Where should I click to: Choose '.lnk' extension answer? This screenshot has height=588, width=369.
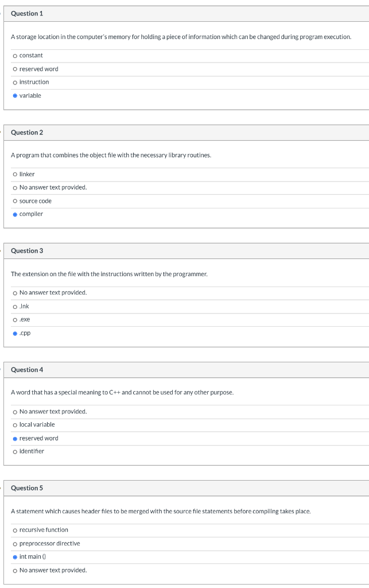15,307
